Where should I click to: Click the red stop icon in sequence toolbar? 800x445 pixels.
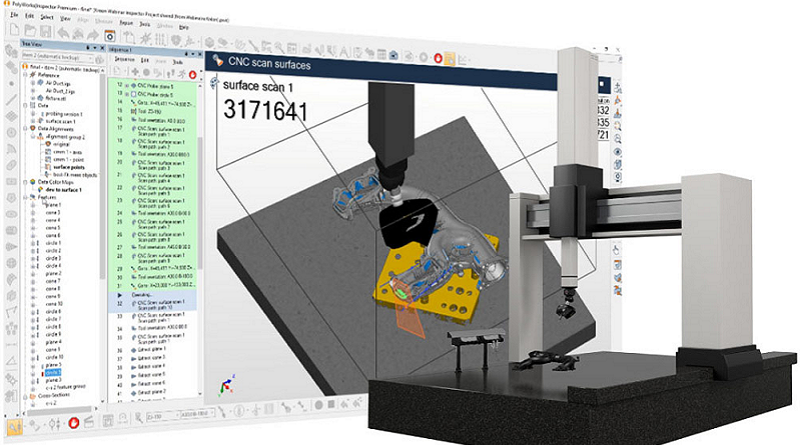(x=193, y=75)
